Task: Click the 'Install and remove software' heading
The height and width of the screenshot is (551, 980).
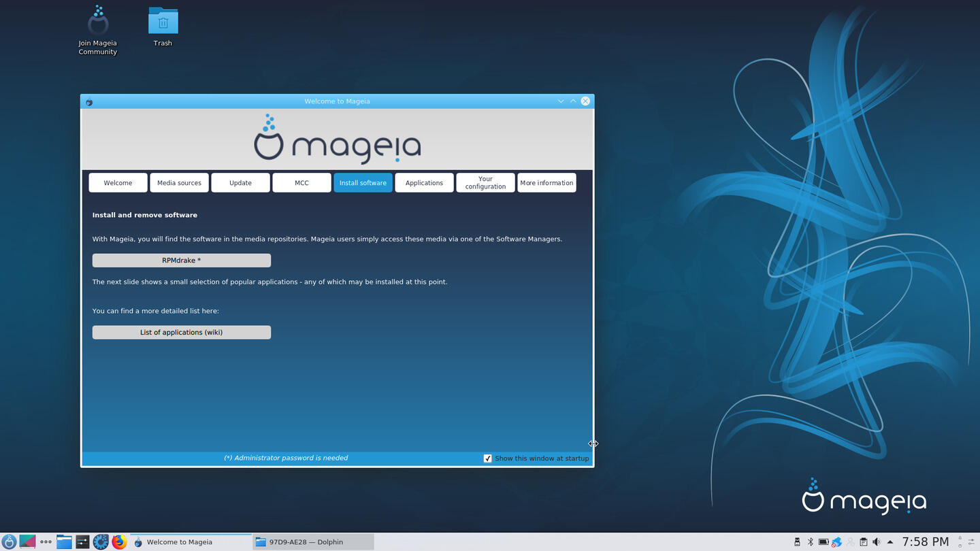Action: tap(145, 215)
